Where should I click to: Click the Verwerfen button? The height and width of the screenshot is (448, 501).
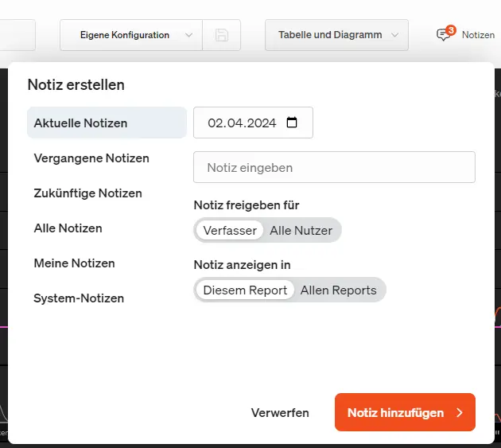tap(280, 412)
